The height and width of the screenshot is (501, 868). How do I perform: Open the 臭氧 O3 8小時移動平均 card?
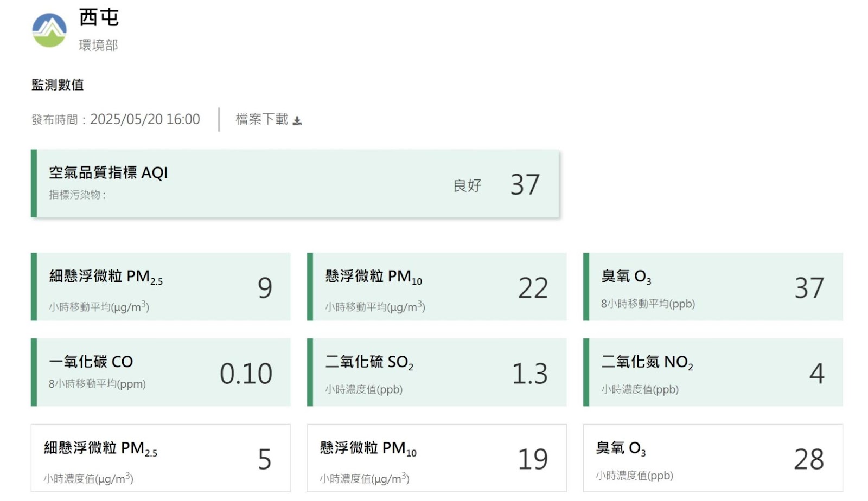click(713, 287)
